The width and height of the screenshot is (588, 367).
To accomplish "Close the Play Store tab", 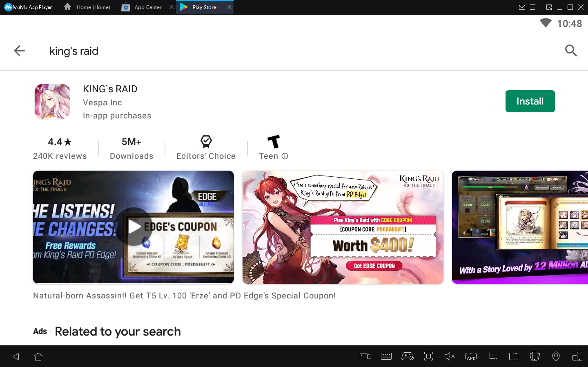I will click(x=229, y=7).
